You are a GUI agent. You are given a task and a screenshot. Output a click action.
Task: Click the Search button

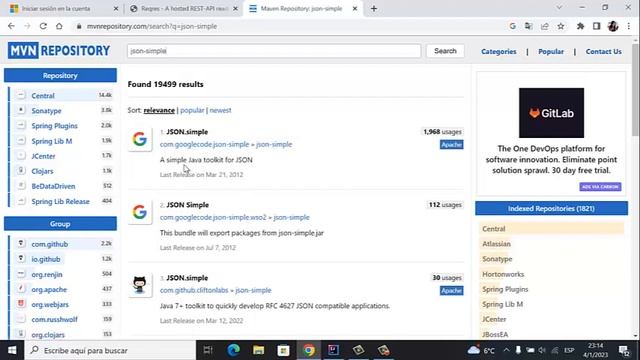pos(445,51)
